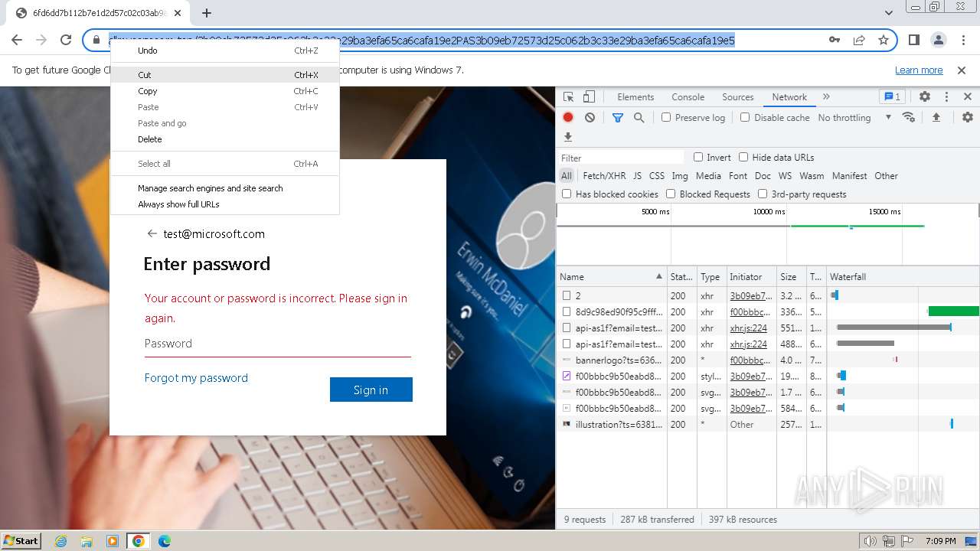980x551 pixels.
Task: Filter requests by Fetch/XHR
Action: (604, 176)
